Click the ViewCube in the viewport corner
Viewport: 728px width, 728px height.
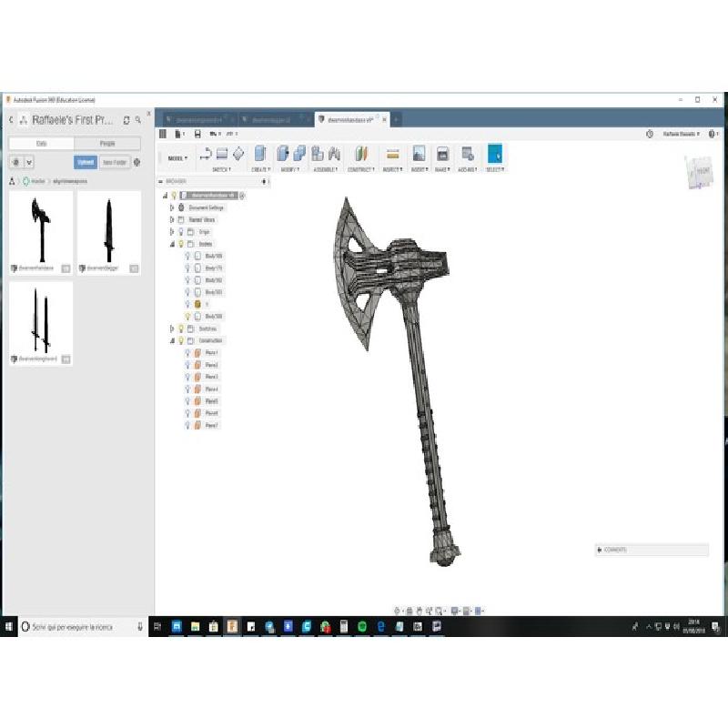(699, 173)
